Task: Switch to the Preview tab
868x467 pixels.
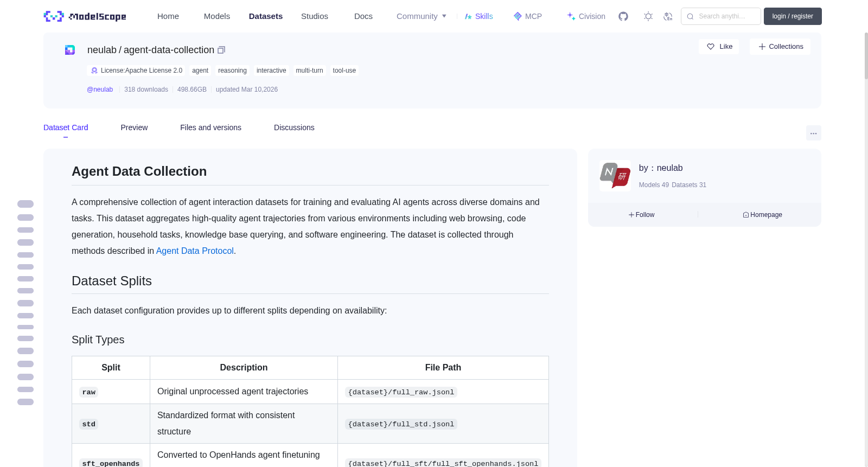Action: (134, 127)
